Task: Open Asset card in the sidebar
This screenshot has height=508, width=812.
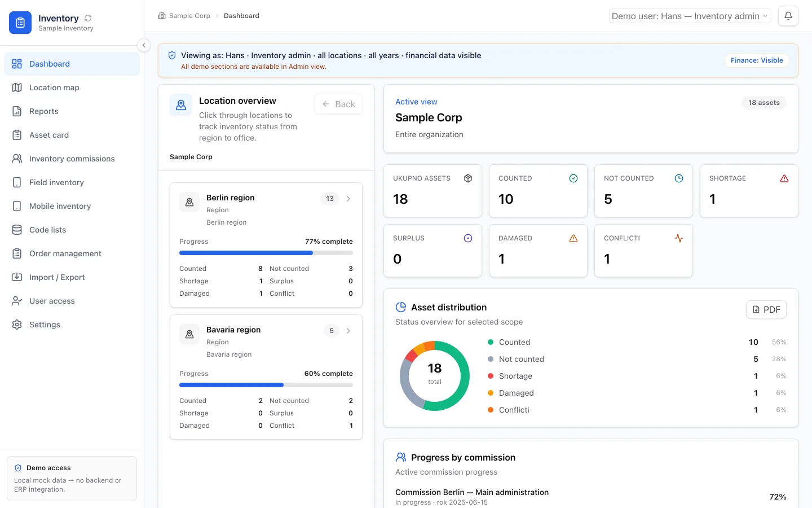Action: coord(72,135)
